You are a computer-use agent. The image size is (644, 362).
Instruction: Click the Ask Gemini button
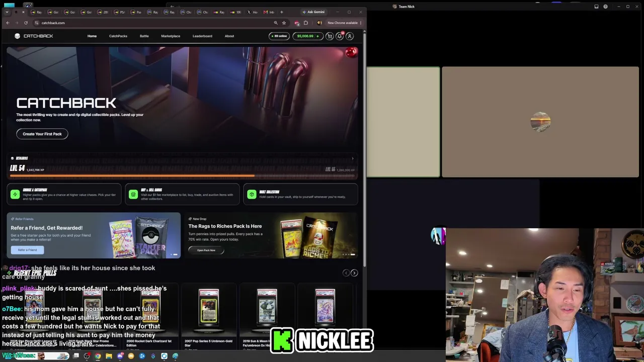(313, 12)
